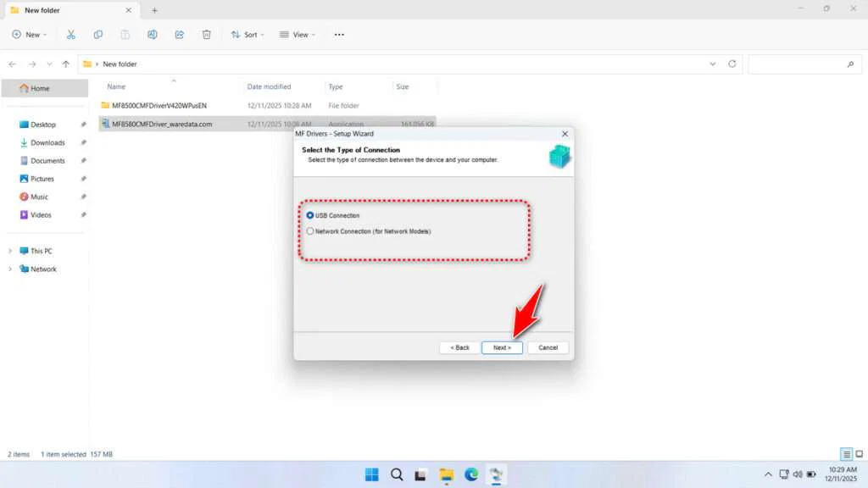Refresh the folder view
Image resolution: width=868 pixels, height=488 pixels.
pyautogui.click(x=731, y=64)
